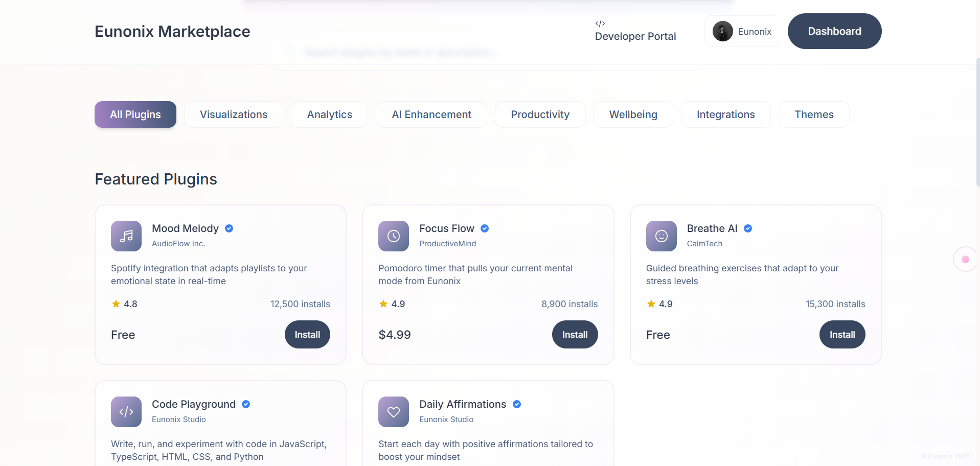The height and width of the screenshot is (466, 980).
Task: Select the Themes filter
Action: 813,114
